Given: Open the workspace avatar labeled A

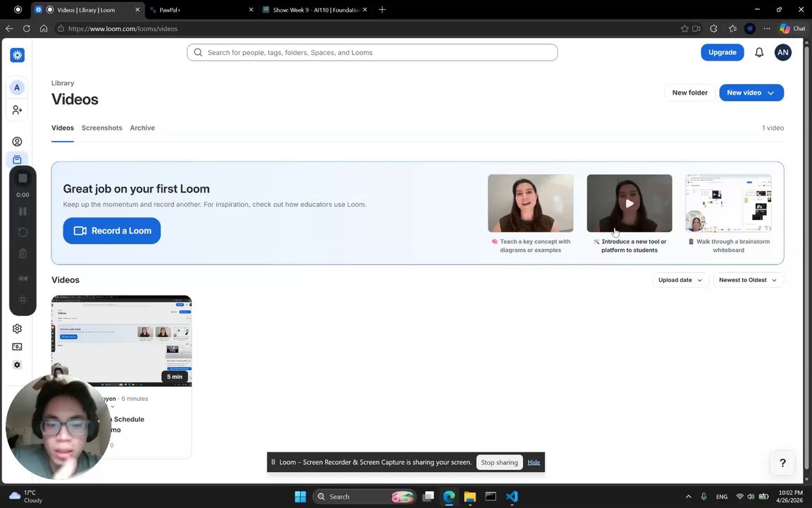Looking at the screenshot, I should click(x=17, y=87).
